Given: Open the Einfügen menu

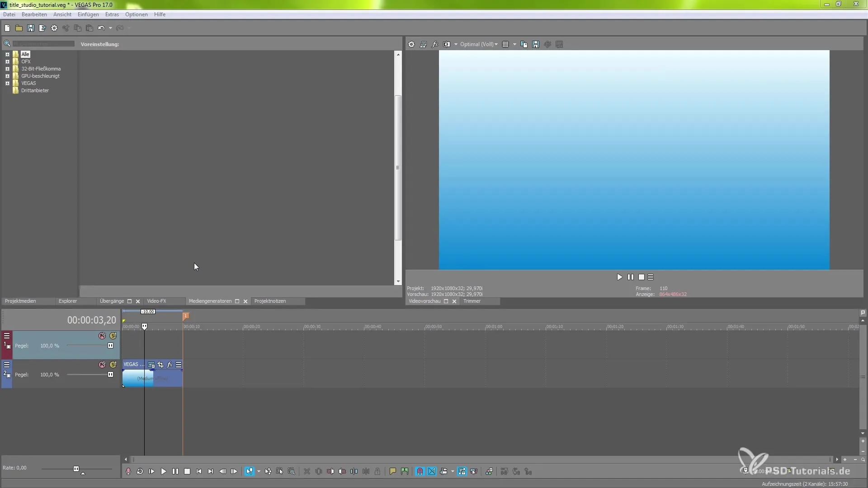Looking at the screenshot, I should 88,14.
